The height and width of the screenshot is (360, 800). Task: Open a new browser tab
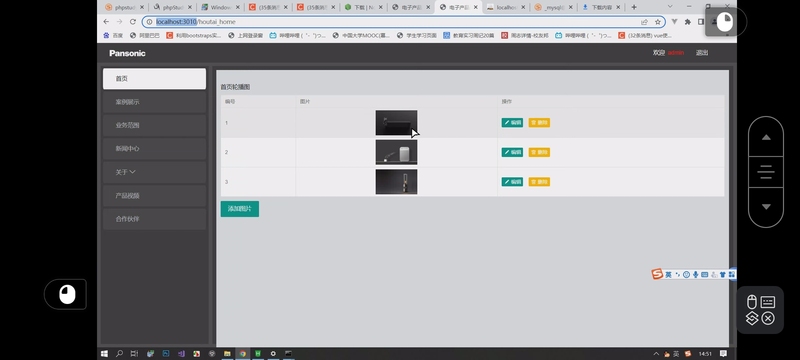click(634, 7)
